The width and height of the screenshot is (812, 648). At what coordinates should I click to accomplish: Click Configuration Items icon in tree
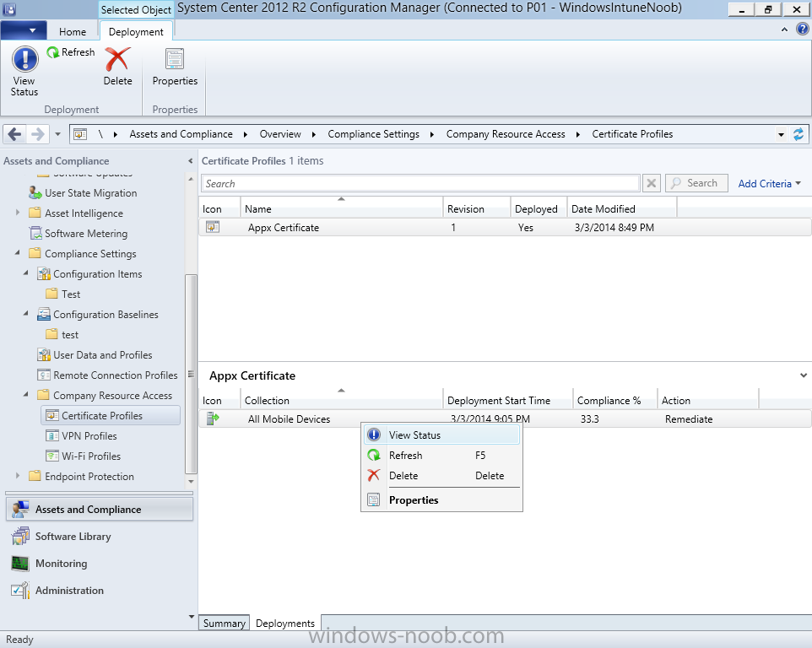[x=44, y=273]
